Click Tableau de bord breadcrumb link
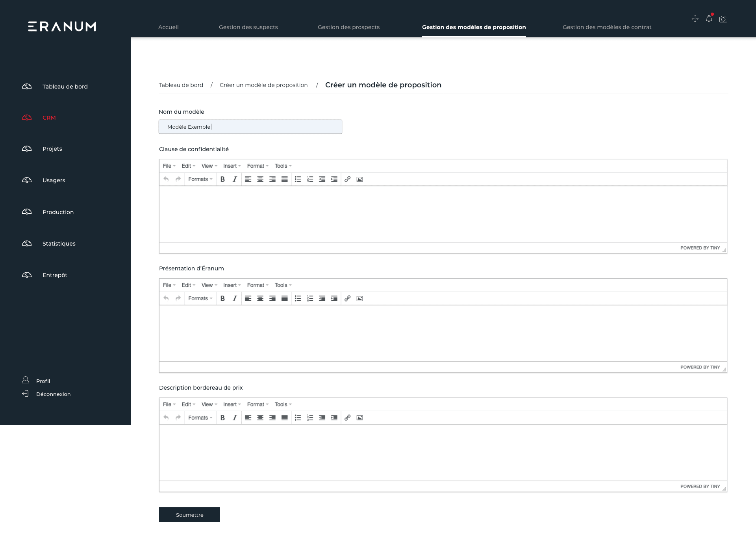The image size is (756, 551). coord(181,85)
